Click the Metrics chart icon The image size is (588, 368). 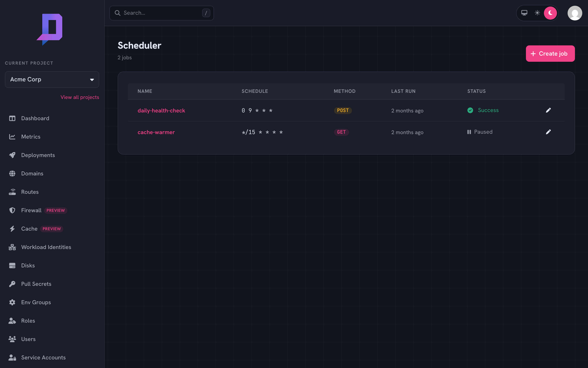(x=12, y=137)
